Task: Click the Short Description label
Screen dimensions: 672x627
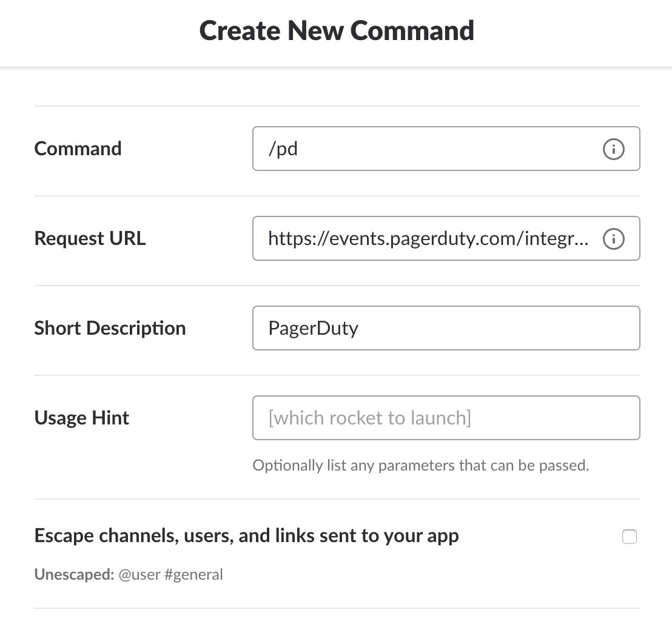Action: 110,328
